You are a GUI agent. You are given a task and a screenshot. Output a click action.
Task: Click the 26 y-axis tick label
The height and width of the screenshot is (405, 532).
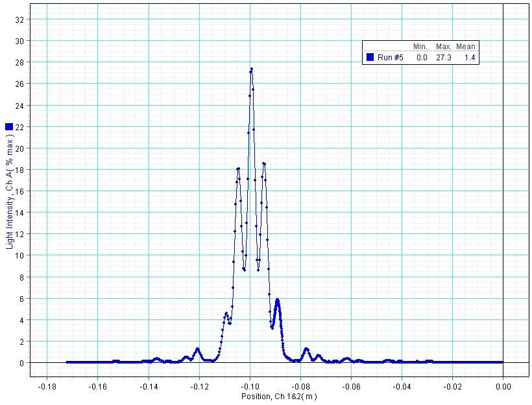(20, 84)
